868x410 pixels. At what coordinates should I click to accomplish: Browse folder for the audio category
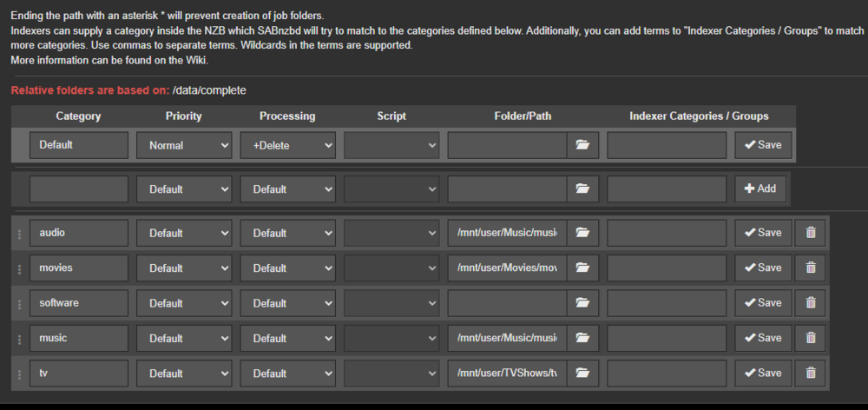(582, 233)
